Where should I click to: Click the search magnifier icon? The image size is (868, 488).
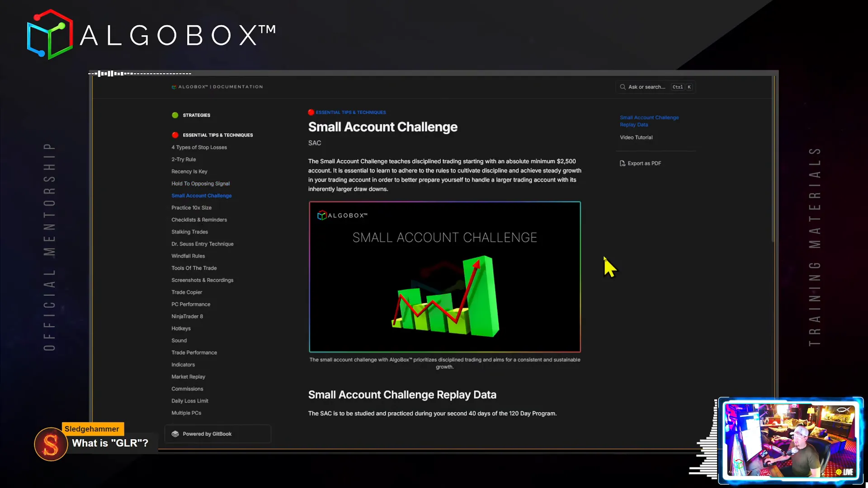[623, 87]
